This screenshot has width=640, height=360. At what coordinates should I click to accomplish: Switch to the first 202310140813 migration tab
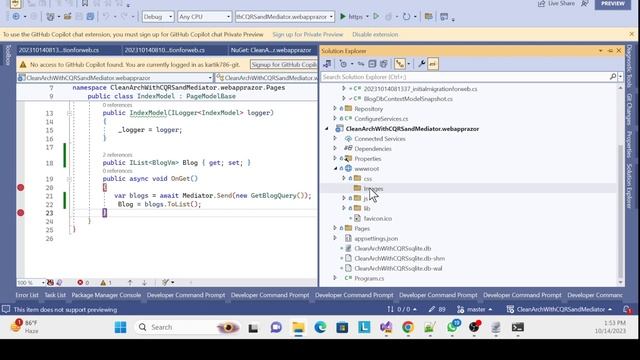[59, 50]
